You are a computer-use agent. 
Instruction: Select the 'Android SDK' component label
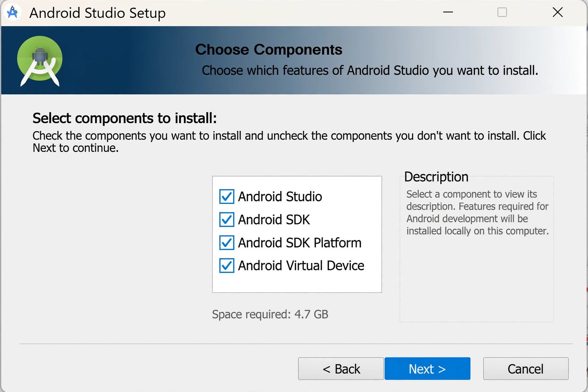point(274,220)
